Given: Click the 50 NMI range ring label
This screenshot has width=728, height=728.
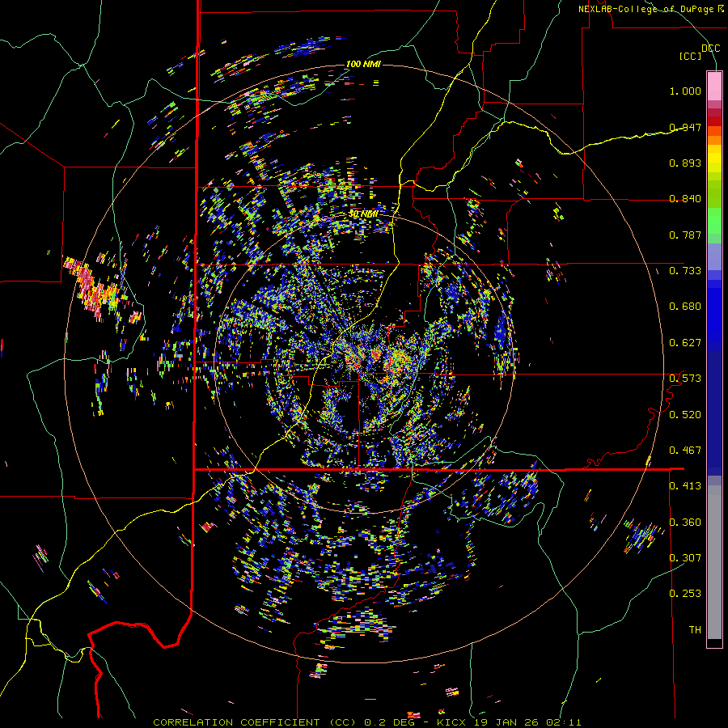Looking at the screenshot, I should (363, 214).
